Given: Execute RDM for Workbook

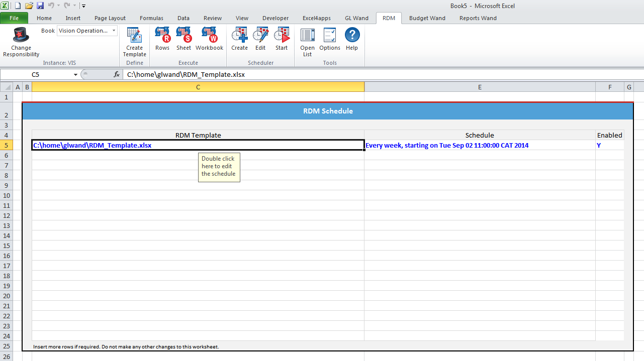Looking at the screenshot, I should tap(210, 39).
